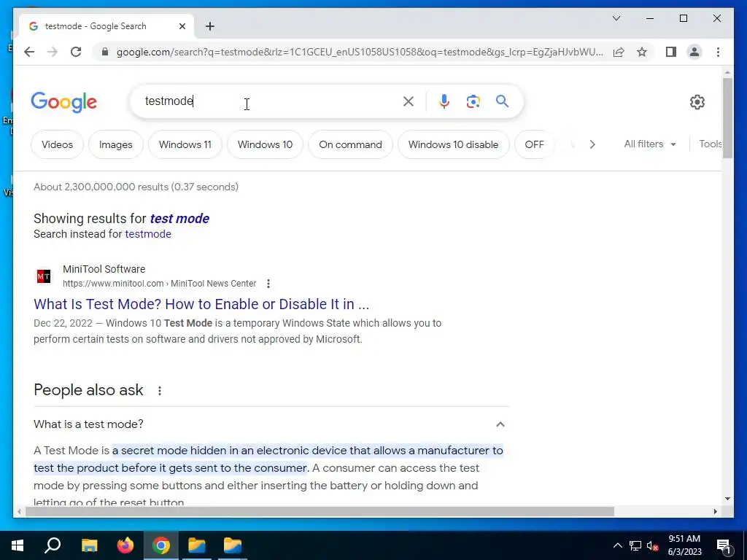The height and width of the screenshot is (560, 747).
Task: Collapse the 'What is a test mode?' question
Action: pyautogui.click(x=500, y=424)
